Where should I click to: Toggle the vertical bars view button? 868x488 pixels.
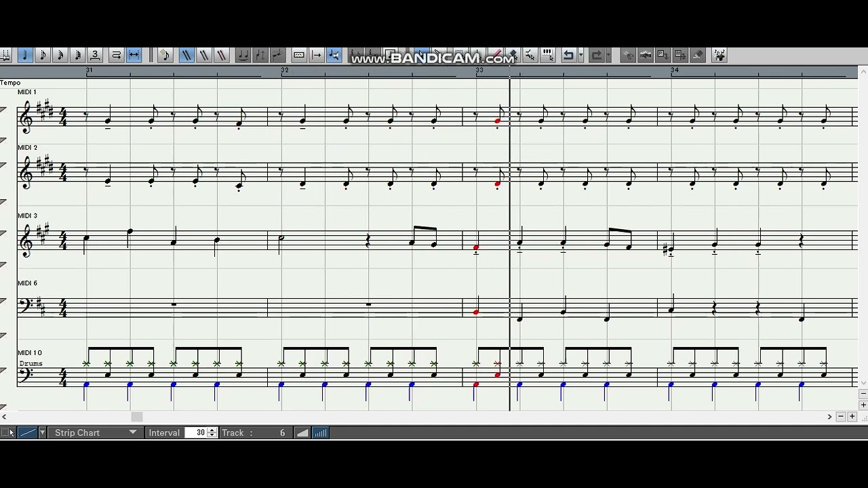coord(321,432)
